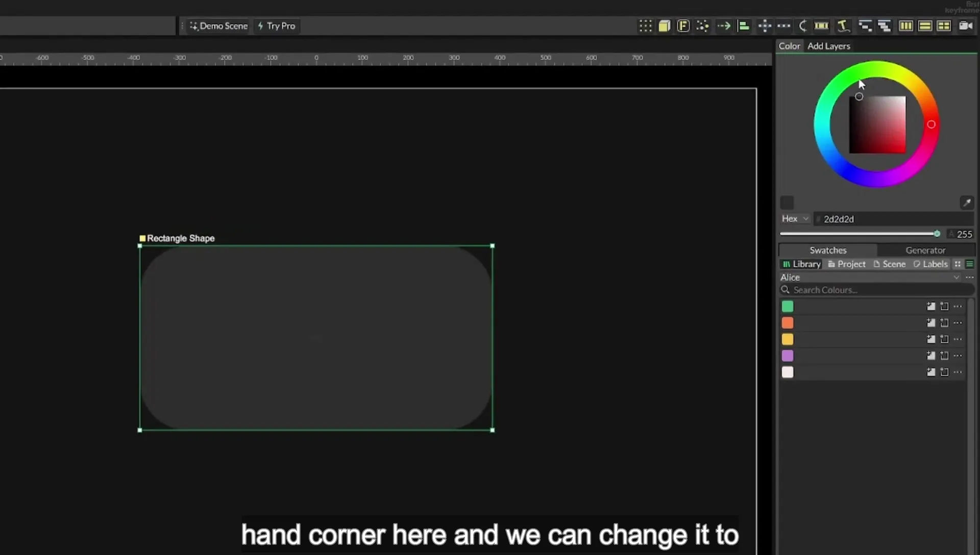Open more options for orange swatch row

958,323
